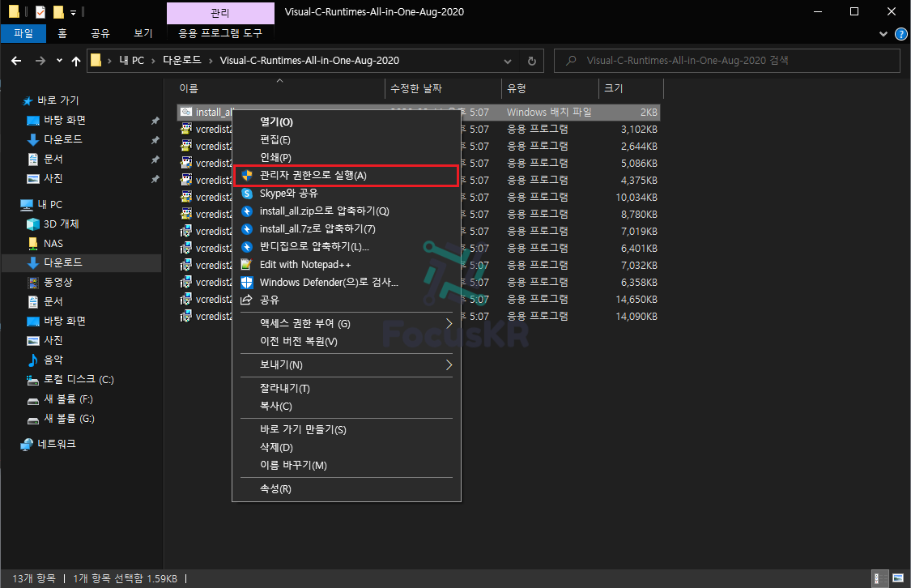The image size is (911, 588).
Task: Select 편집(E) from context menu
Action: tap(347, 140)
